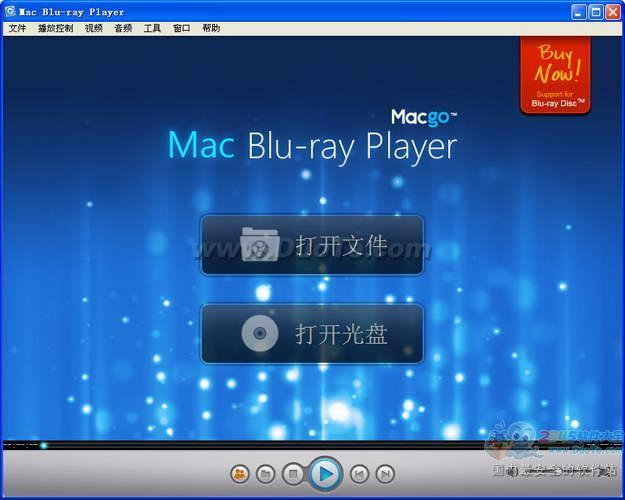
Task: Open the 帮助 menu
Action: coord(211,28)
